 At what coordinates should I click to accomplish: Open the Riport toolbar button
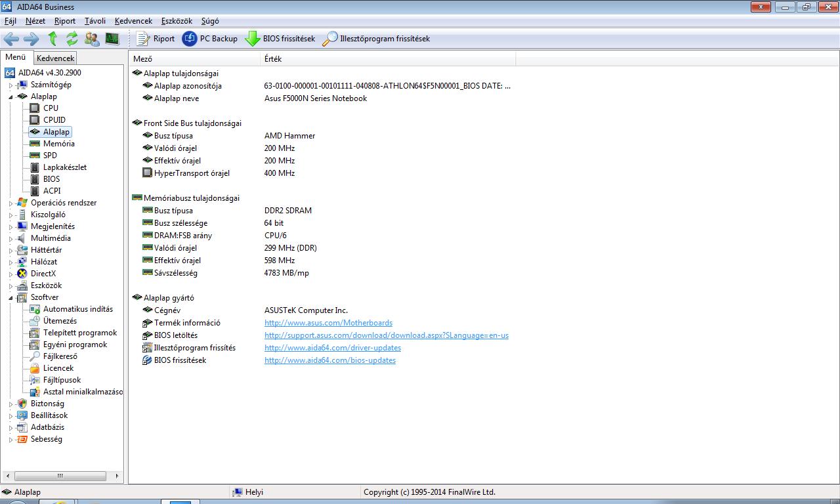pos(156,39)
